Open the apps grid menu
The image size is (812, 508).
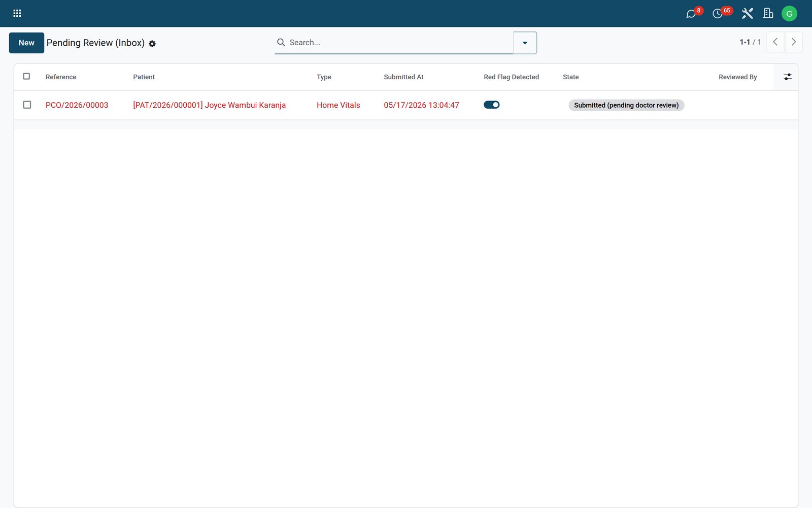click(17, 13)
